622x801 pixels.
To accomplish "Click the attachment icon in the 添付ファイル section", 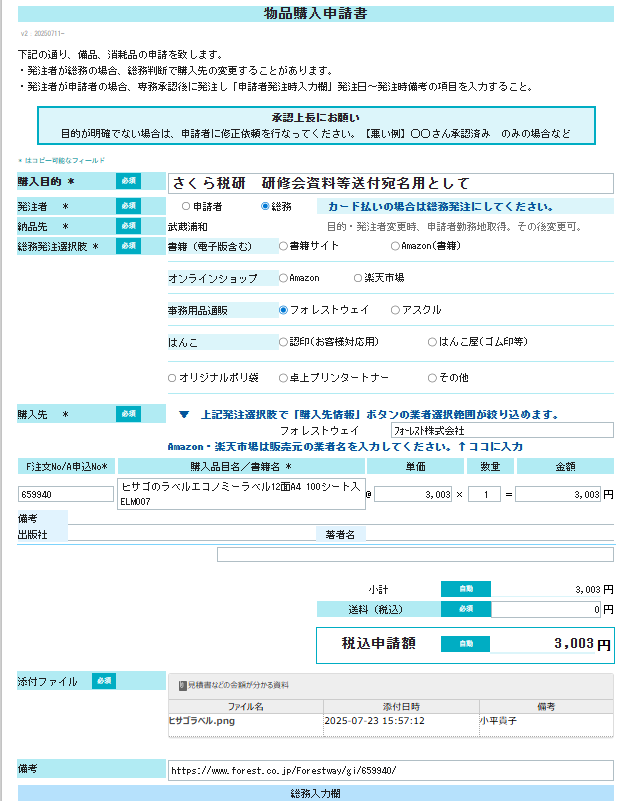I will [182, 686].
